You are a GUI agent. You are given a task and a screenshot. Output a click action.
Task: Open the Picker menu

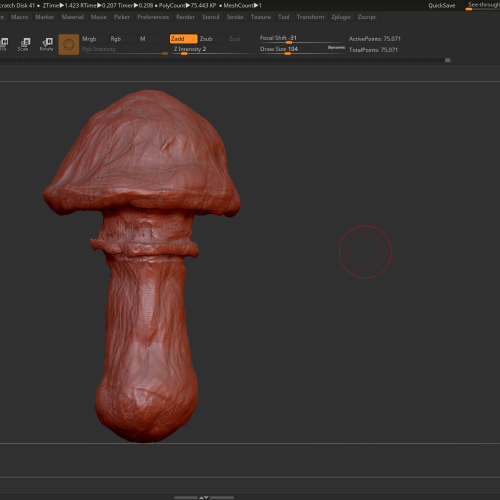click(122, 17)
